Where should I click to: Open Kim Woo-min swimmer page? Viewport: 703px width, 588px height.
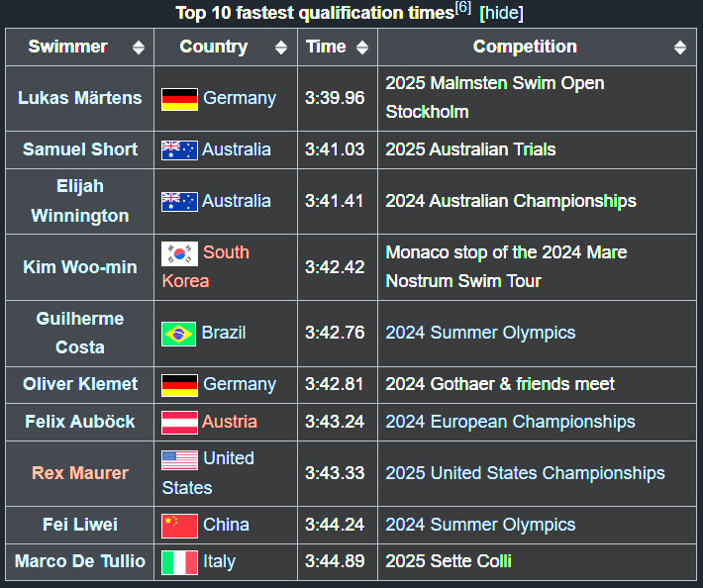pos(80,267)
